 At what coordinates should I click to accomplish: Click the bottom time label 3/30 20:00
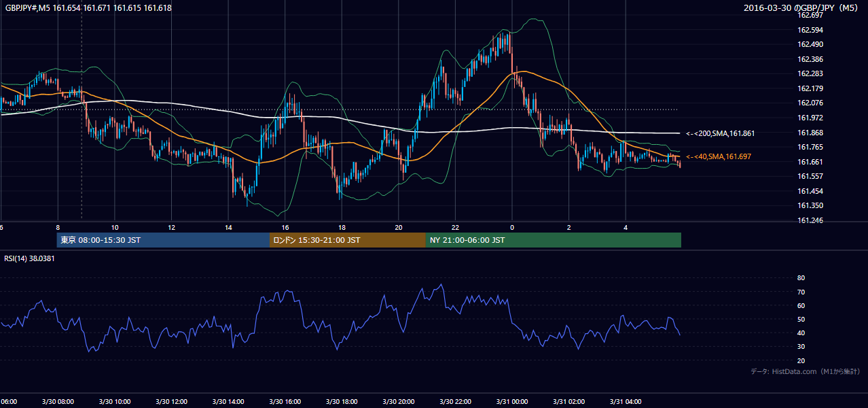pyautogui.click(x=399, y=402)
